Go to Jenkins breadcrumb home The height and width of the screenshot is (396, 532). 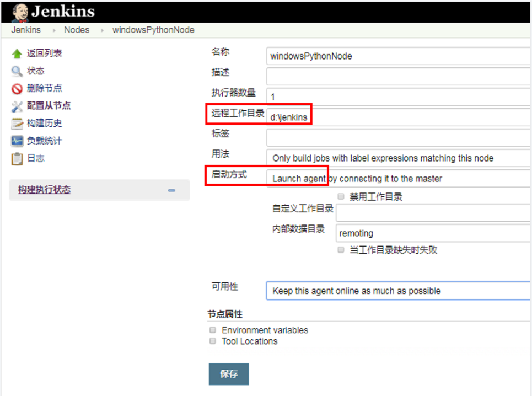click(x=26, y=30)
